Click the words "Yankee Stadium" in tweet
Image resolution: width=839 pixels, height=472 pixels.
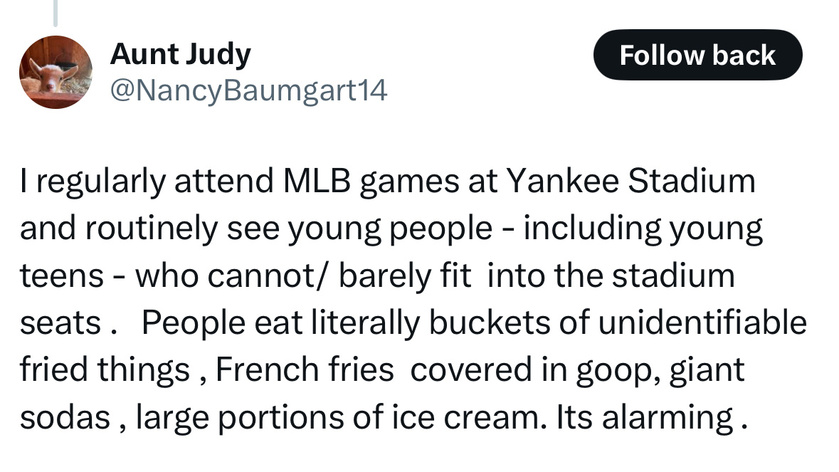point(631,181)
